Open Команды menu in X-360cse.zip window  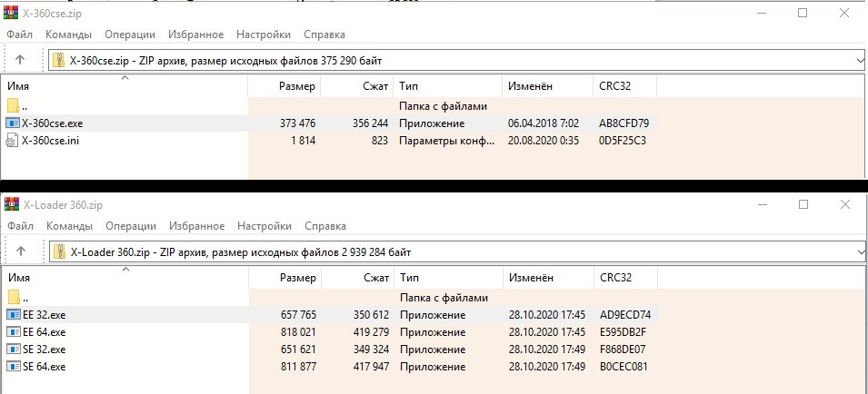[x=69, y=34]
